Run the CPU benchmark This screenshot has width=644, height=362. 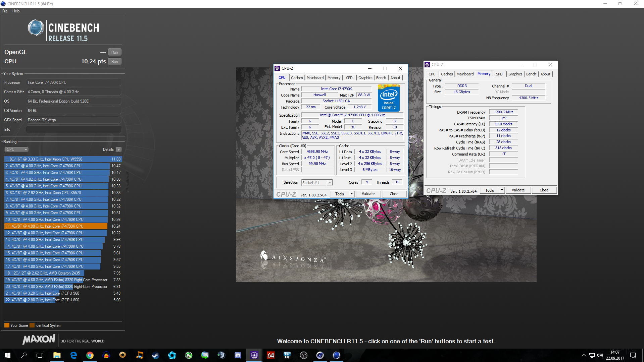tap(114, 62)
